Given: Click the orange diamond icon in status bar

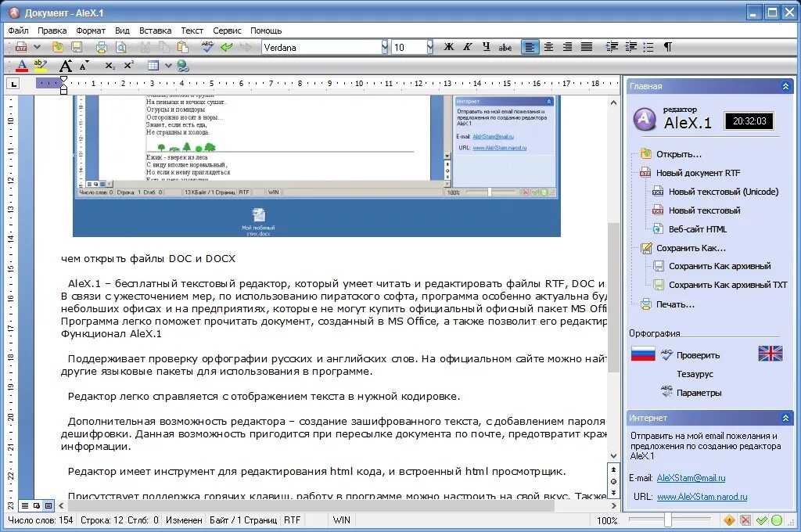Looking at the screenshot, I should click(x=729, y=520).
